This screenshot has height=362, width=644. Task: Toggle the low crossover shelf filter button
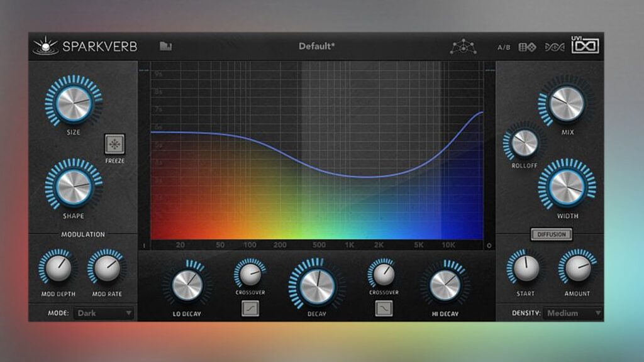[x=250, y=308]
